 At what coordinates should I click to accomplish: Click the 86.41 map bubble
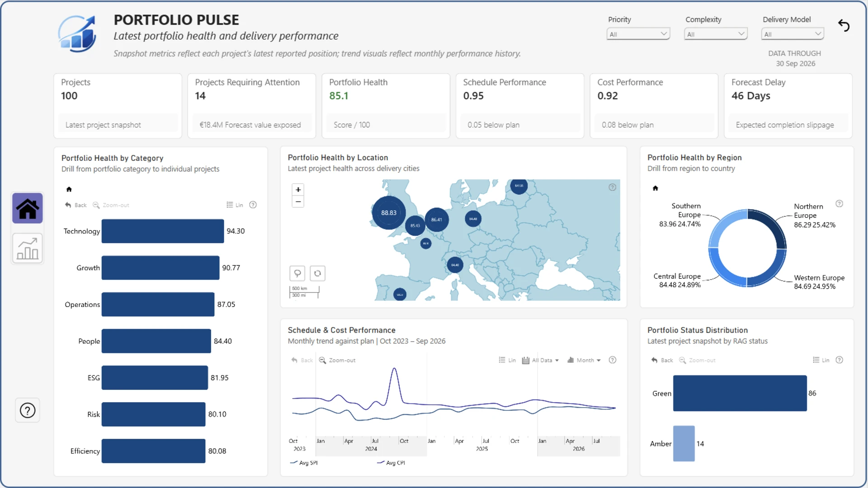[x=437, y=220]
